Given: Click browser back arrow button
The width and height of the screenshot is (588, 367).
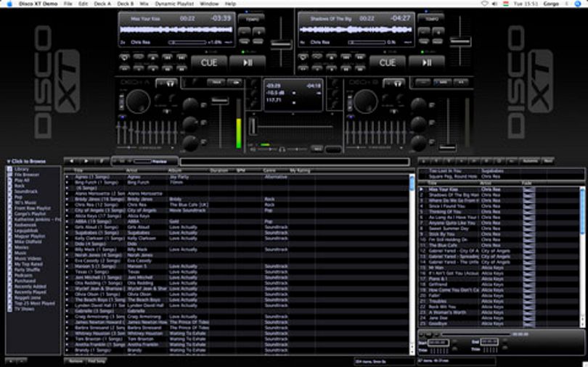Looking at the screenshot, I should point(72,161).
